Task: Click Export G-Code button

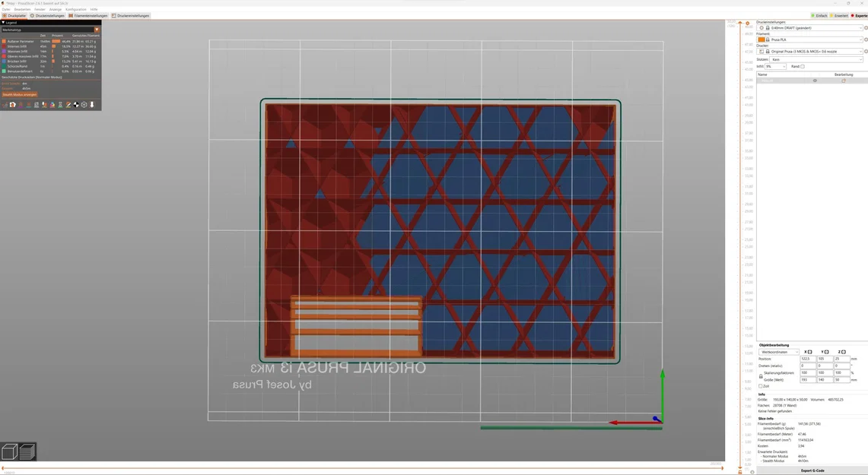Action: pos(812,470)
